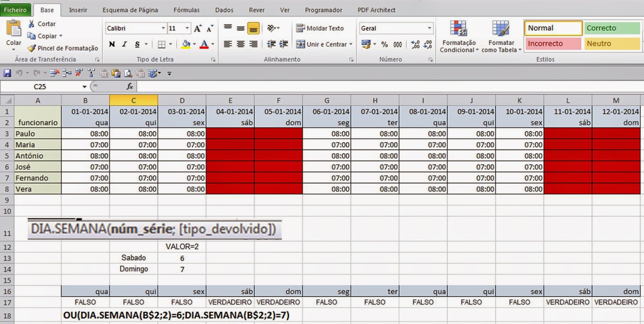
Task: Open Tipo de Letra dialog launcher
Action: [213, 59]
